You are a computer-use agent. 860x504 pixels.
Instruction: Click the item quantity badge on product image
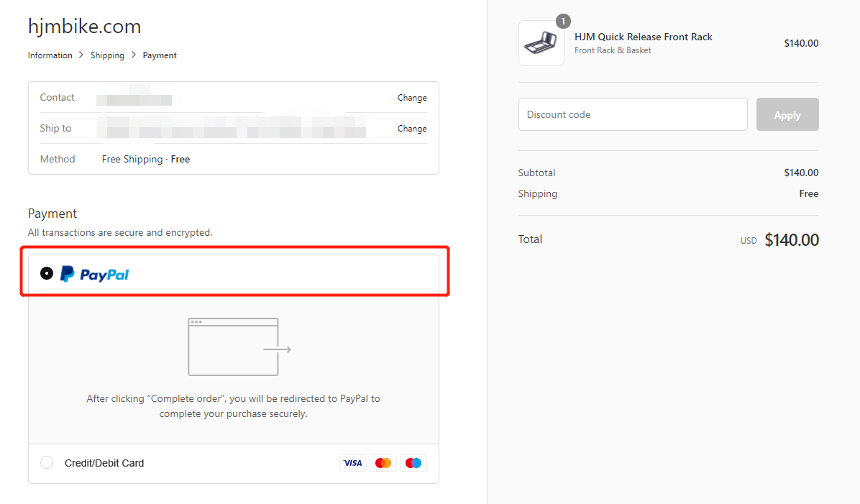(563, 21)
